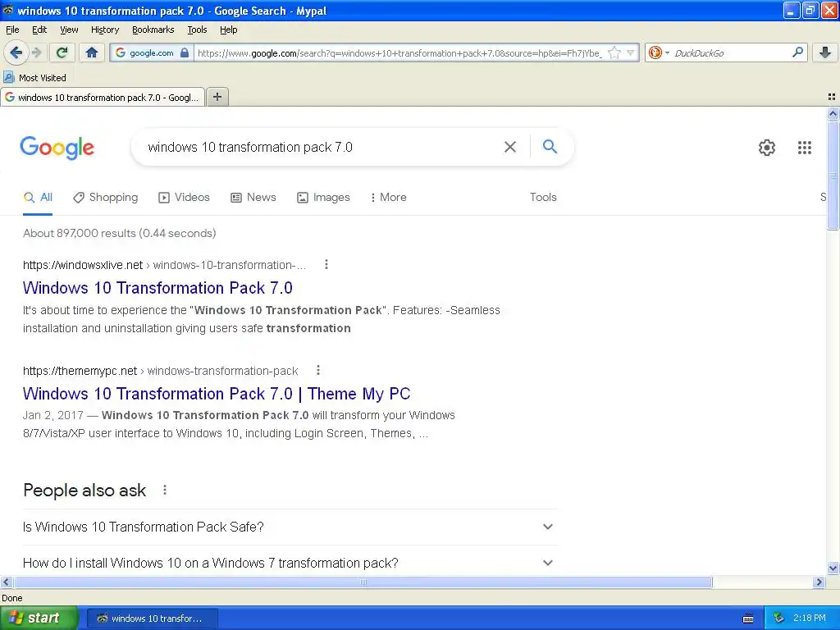Click the vertical scrollbar up arrow
This screenshot has width=840, height=630.
tap(833, 113)
